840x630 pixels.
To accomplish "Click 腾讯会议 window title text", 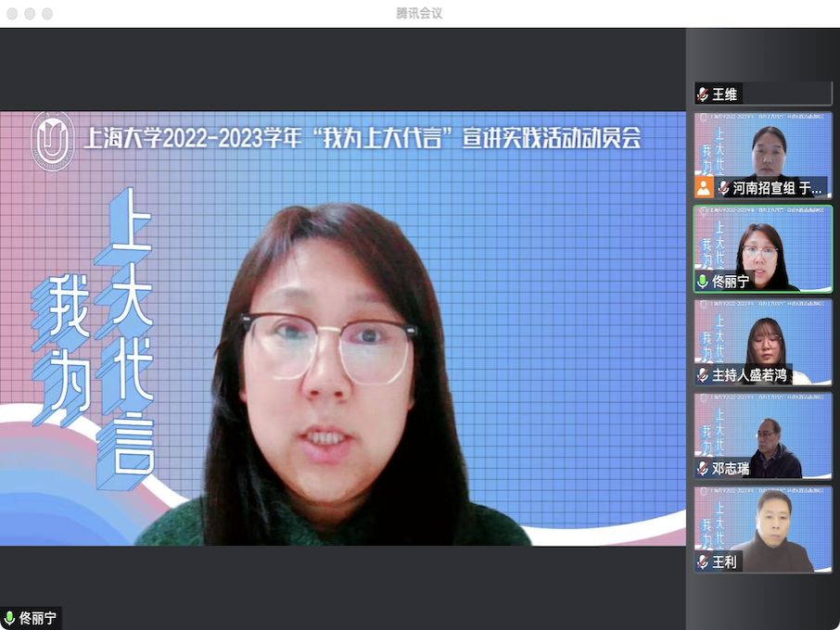I will pyautogui.click(x=419, y=13).
